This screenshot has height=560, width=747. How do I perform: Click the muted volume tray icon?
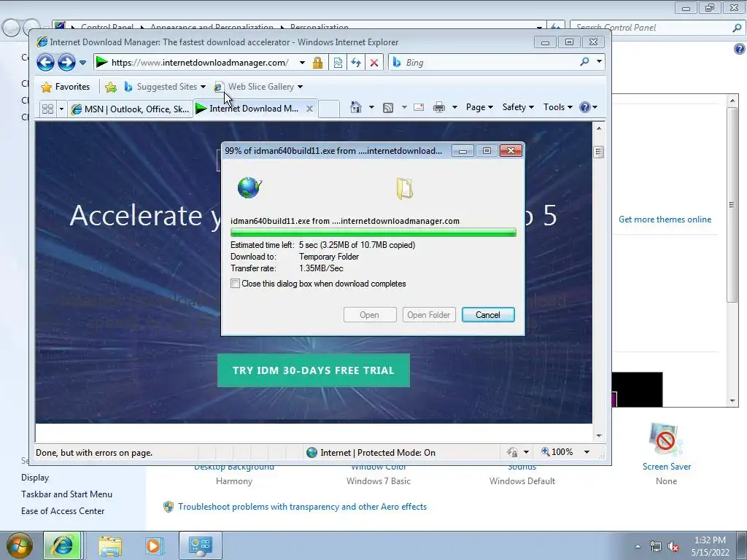click(673, 547)
